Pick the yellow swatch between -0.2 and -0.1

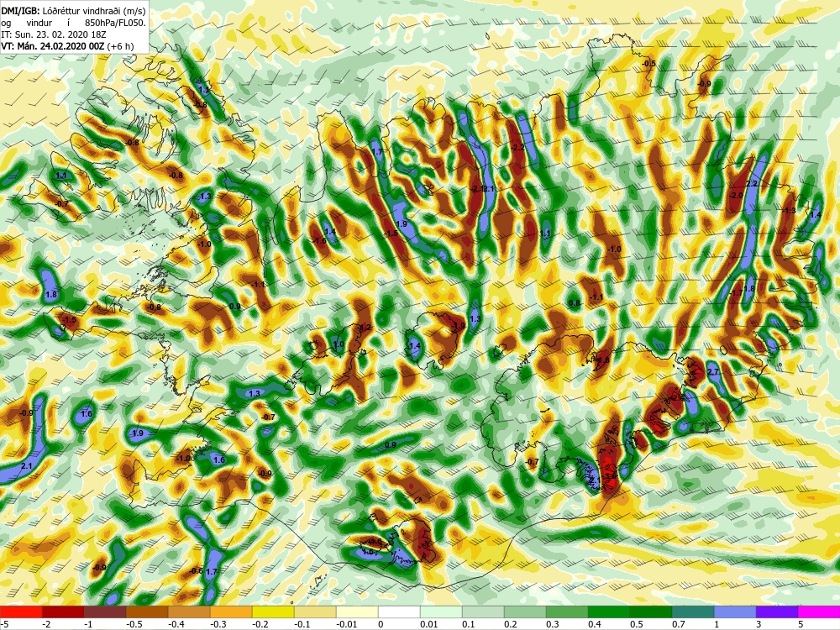coord(273,612)
